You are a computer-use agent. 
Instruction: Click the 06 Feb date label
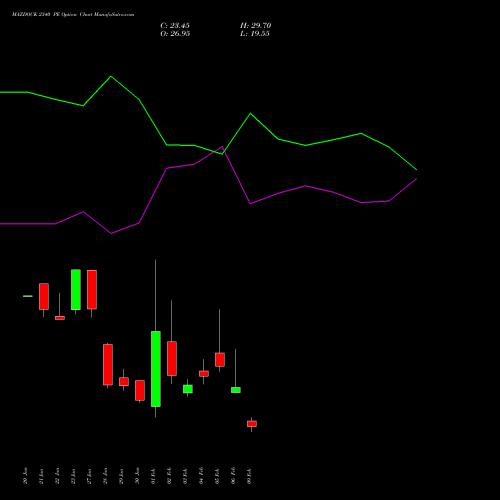click(x=234, y=476)
